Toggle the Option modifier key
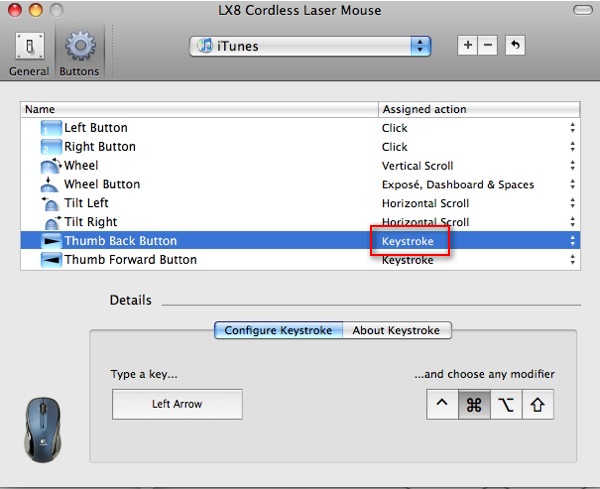The image size is (600, 489). pos(506,404)
